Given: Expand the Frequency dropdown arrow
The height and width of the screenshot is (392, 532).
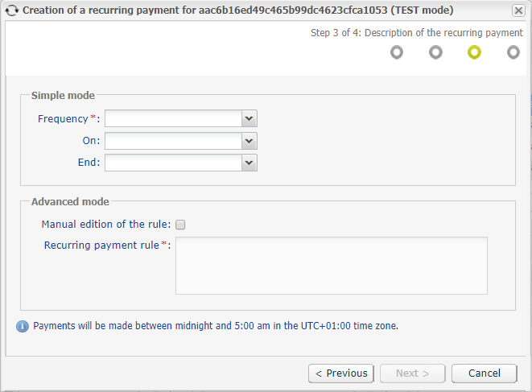Looking at the screenshot, I should tap(250, 118).
